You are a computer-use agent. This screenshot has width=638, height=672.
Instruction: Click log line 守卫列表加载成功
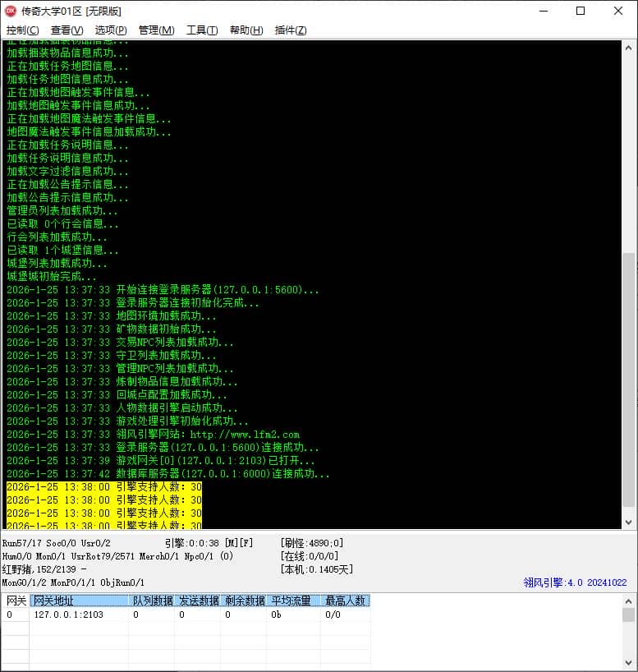pyautogui.click(x=112, y=355)
